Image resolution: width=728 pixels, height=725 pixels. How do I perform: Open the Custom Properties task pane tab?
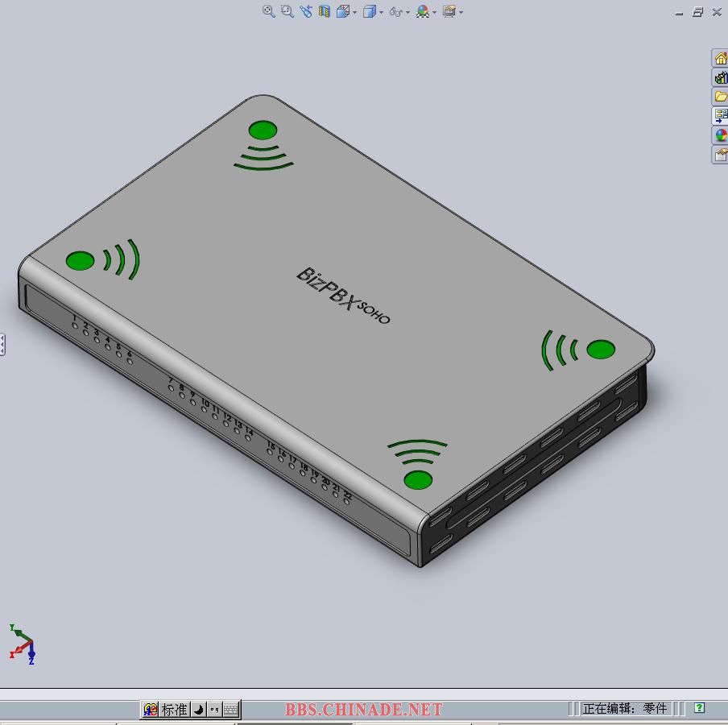[720, 155]
